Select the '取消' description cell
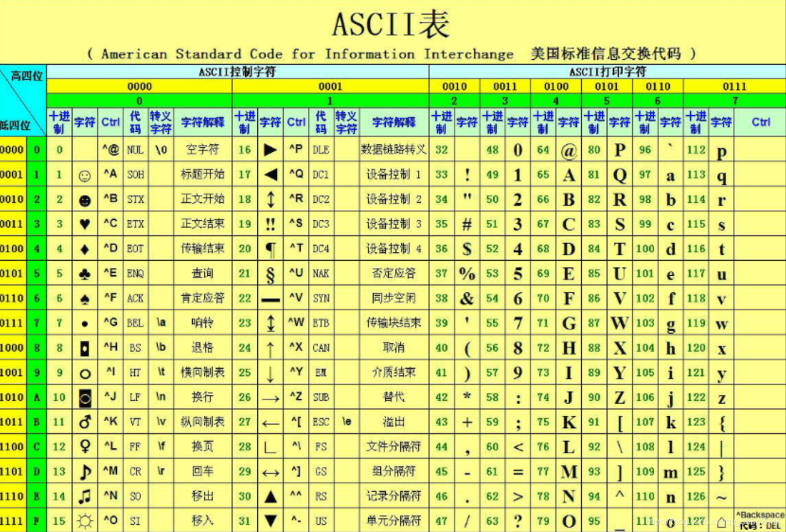Viewport: 786px width, 532px height. point(394,348)
